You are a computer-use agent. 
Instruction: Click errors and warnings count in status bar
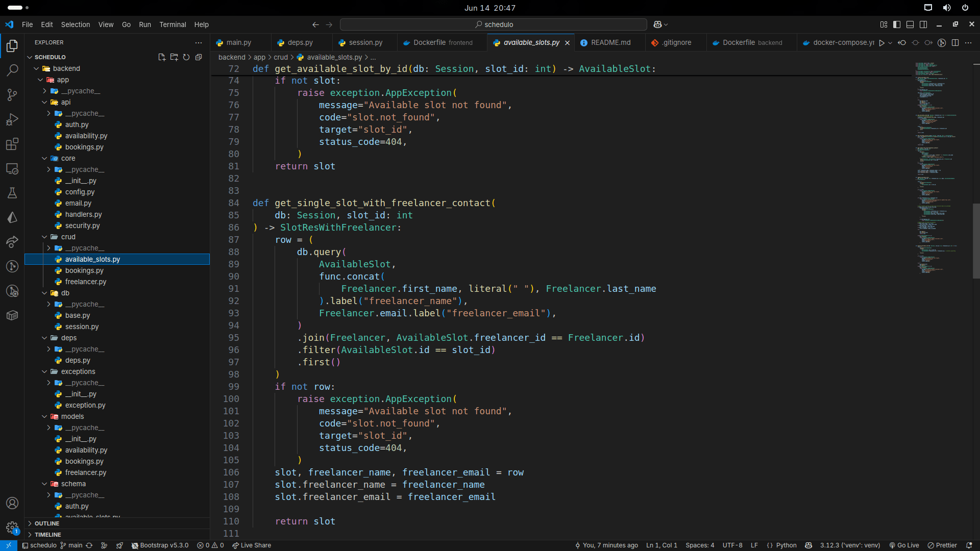(210, 545)
